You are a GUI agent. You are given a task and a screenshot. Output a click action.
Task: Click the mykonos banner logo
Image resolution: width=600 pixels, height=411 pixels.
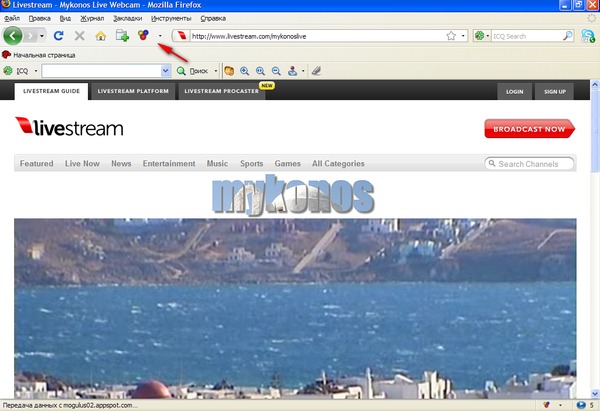(x=293, y=195)
